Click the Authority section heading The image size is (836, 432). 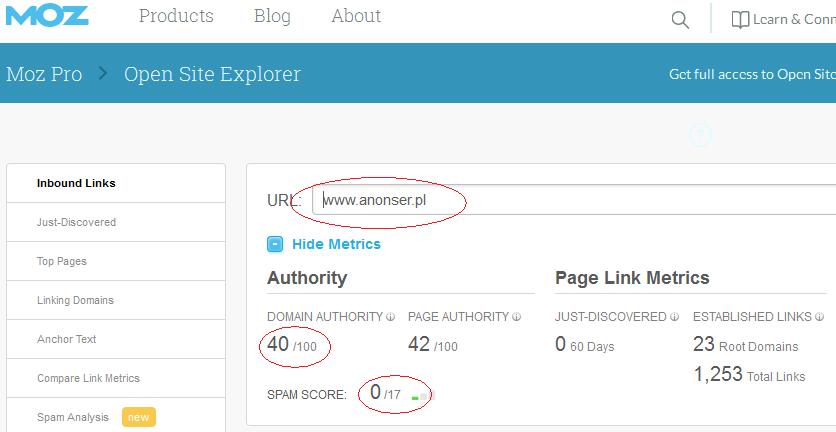pyautogui.click(x=307, y=278)
